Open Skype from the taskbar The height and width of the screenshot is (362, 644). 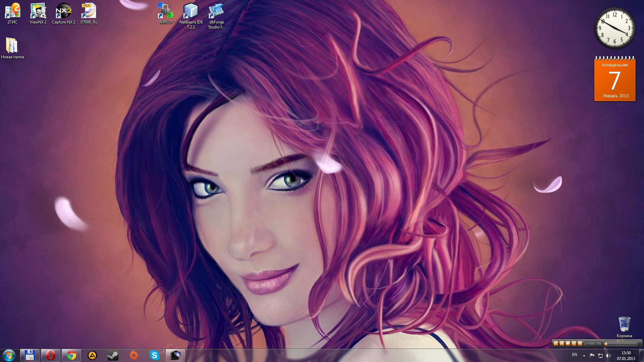click(x=154, y=355)
